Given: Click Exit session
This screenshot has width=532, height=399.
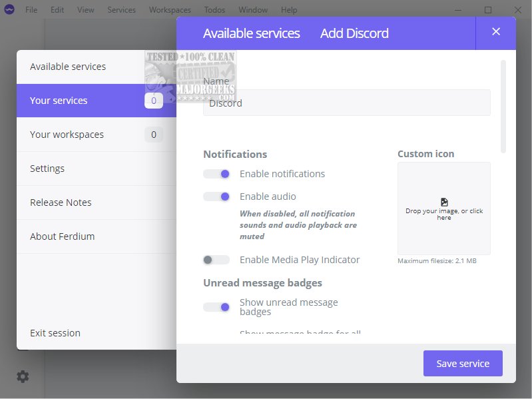Looking at the screenshot, I should [x=55, y=333].
